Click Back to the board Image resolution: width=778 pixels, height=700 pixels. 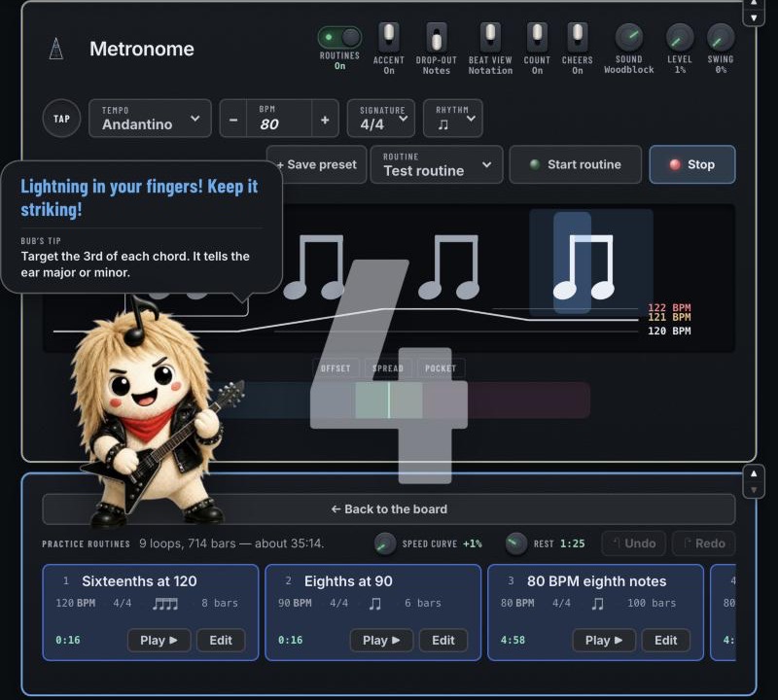[x=389, y=509]
